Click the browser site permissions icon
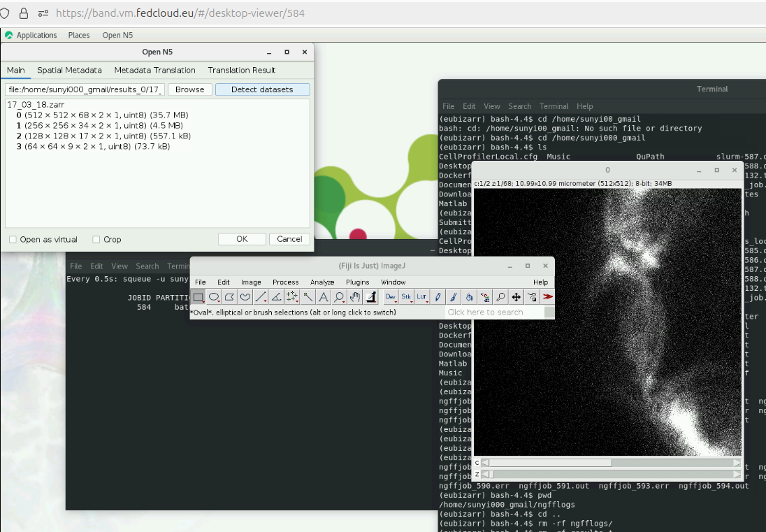The height and width of the screenshot is (532, 766). point(43,13)
